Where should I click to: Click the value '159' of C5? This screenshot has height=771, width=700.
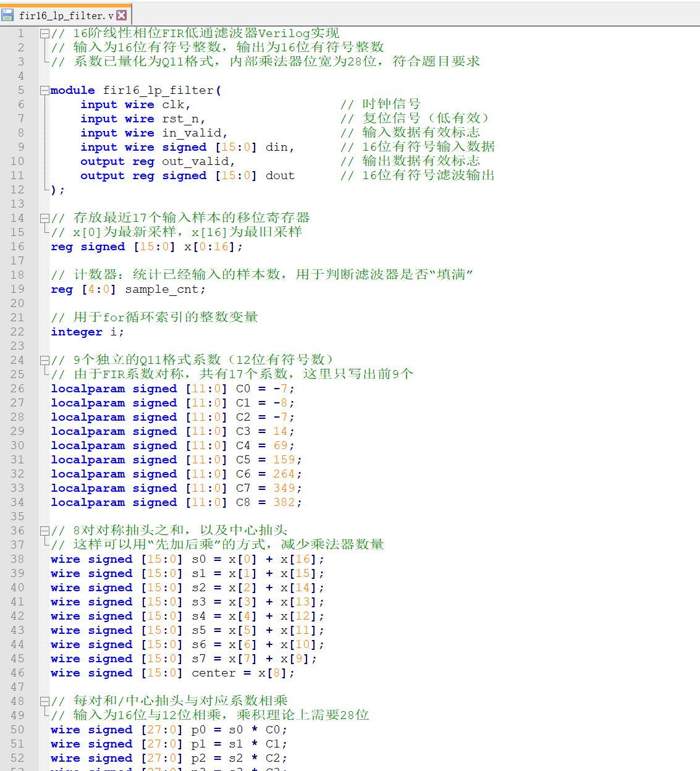284,460
